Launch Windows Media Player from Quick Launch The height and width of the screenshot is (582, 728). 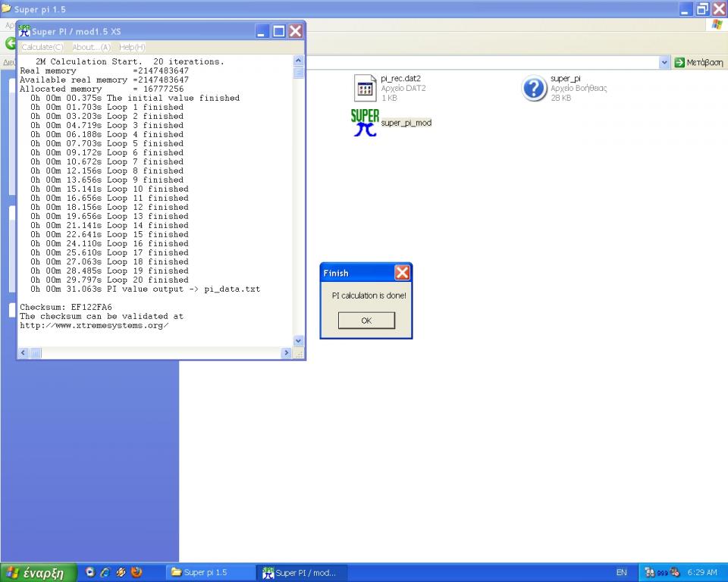90,572
